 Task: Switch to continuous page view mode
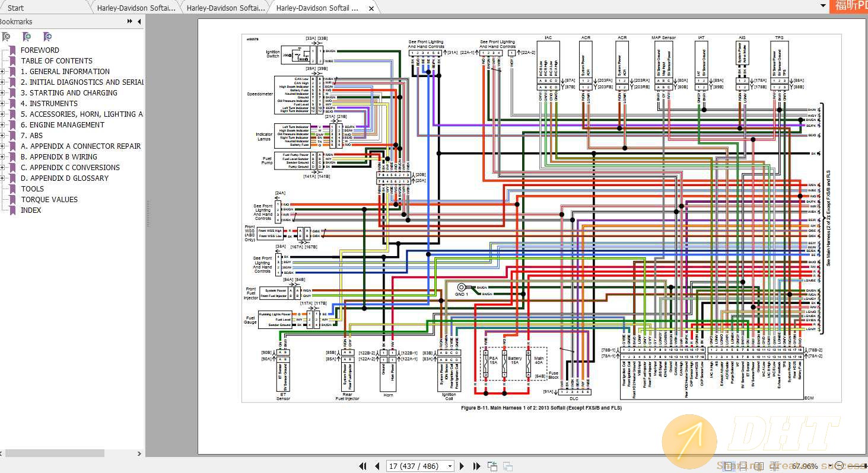coord(743,466)
